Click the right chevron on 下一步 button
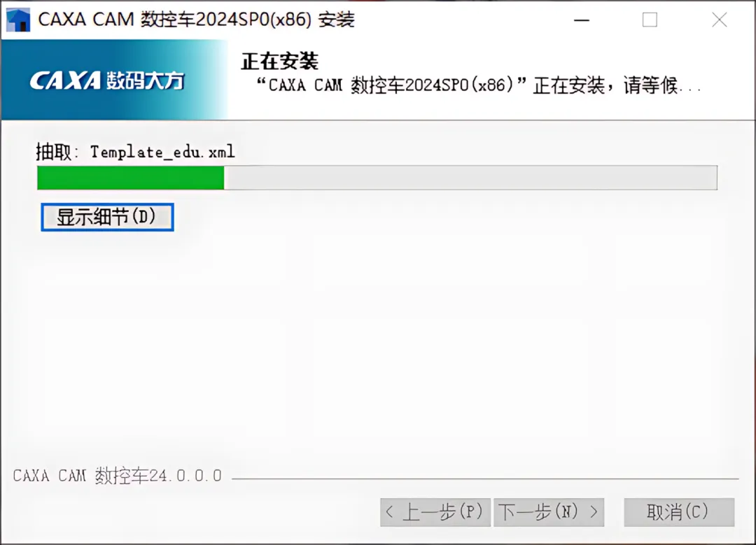756x545 pixels. point(594,511)
